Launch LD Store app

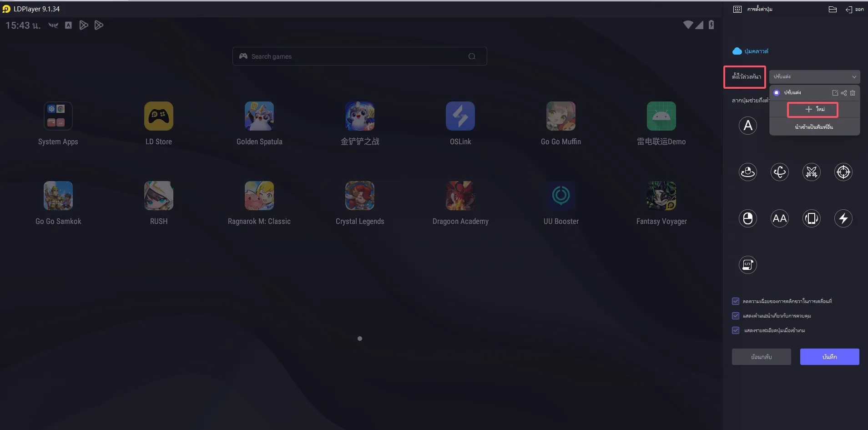tap(159, 116)
